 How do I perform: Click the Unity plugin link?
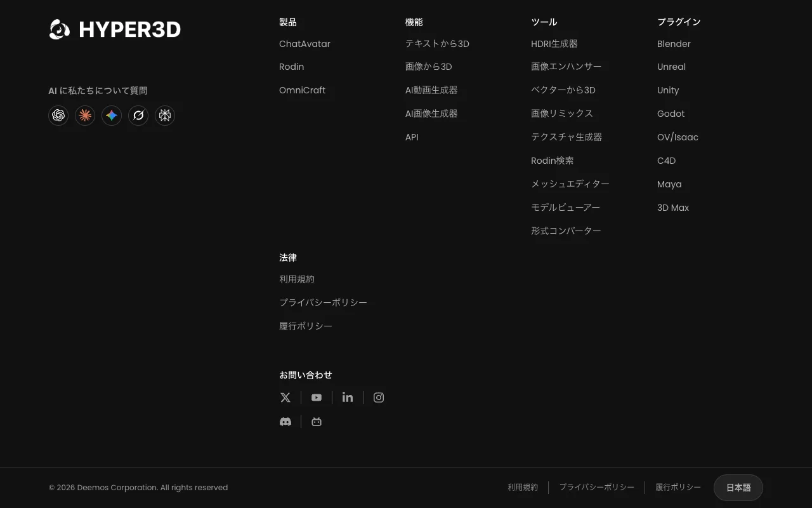click(x=668, y=90)
